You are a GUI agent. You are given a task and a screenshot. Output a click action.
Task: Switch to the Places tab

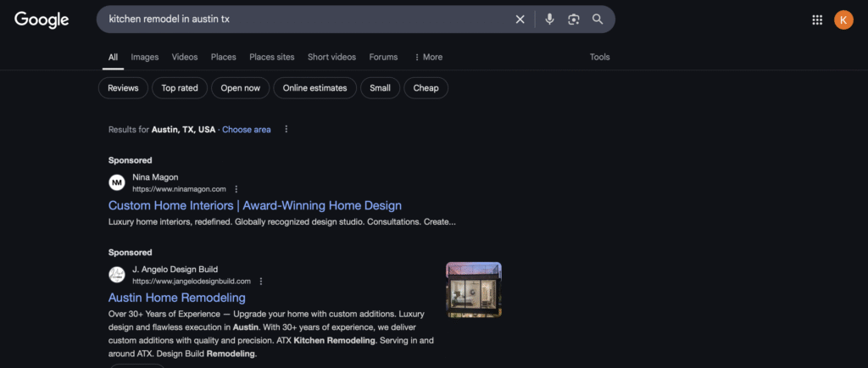(223, 57)
